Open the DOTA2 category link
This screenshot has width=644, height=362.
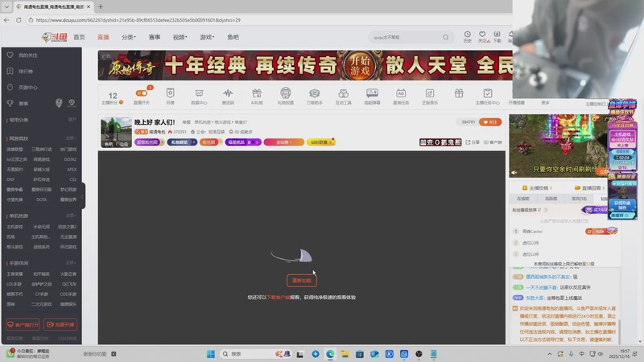(x=70, y=159)
